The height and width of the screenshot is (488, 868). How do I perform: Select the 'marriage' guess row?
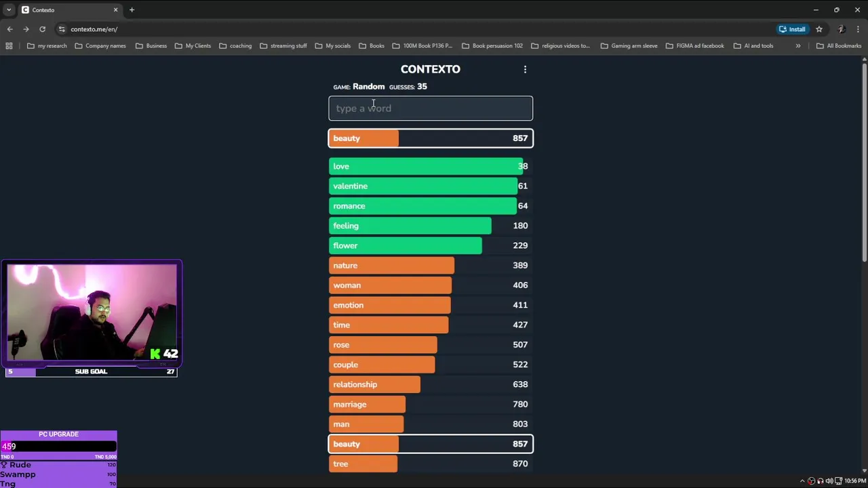tap(431, 405)
